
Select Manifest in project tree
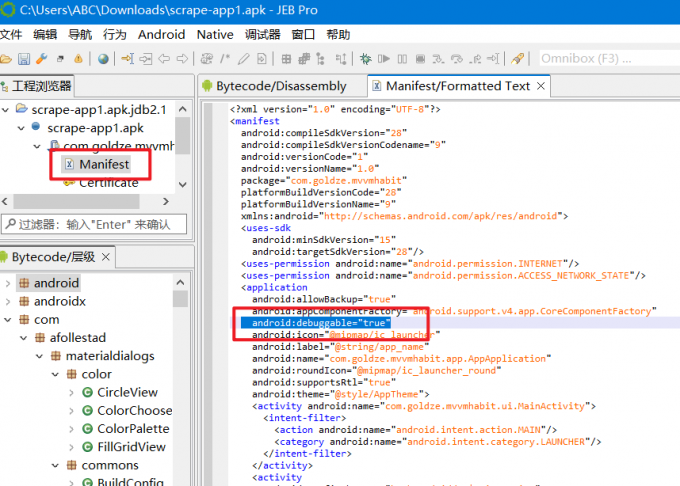104,164
